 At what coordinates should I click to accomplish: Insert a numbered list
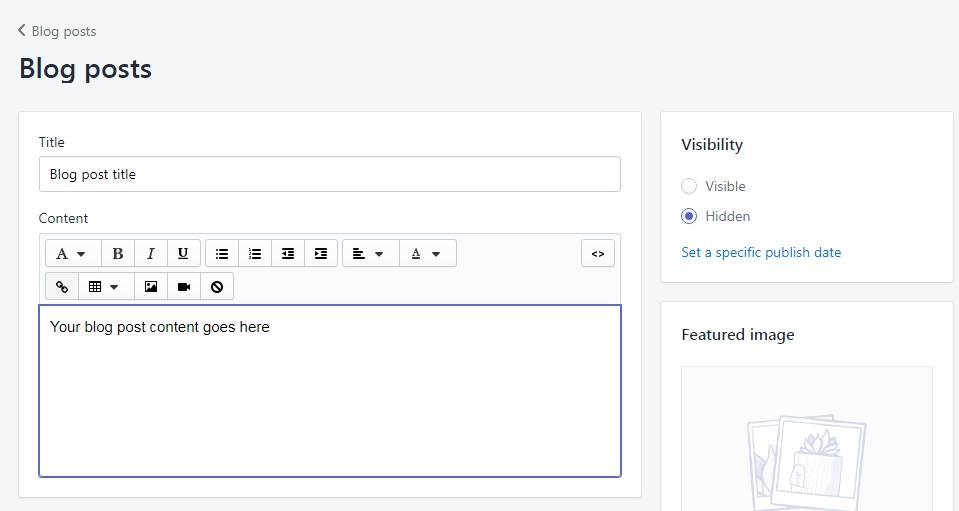255,253
